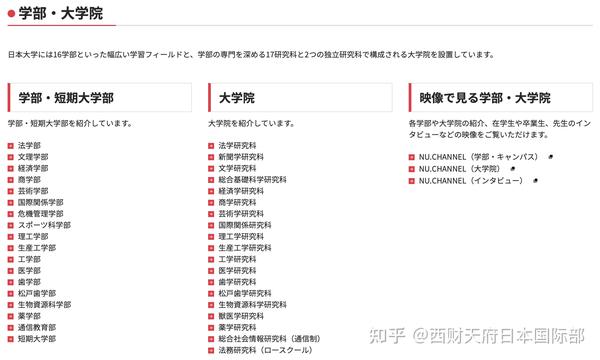Click red bullet beside 法務研究科（ロースクール）
The height and width of the screenshot is (360, 600).
tap(211, 350)
